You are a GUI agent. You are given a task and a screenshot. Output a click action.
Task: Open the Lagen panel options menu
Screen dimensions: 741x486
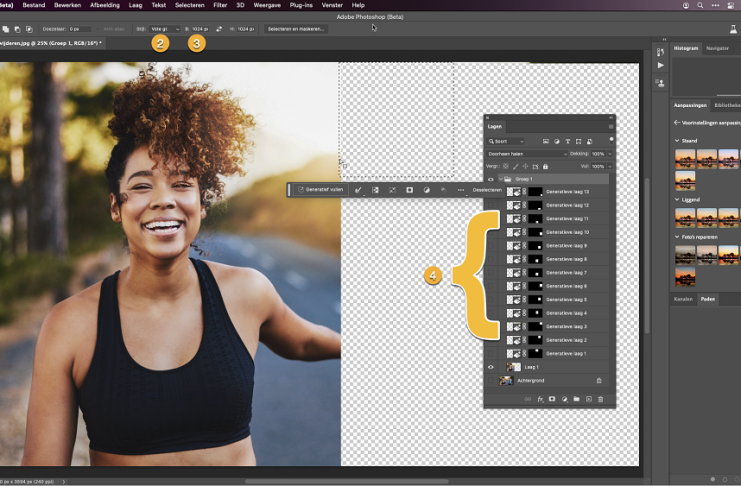[x=611, y=127]
